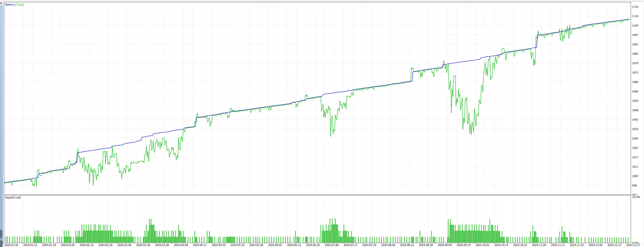Click the 2024.03.18 date on the time axis

(143, 245)
